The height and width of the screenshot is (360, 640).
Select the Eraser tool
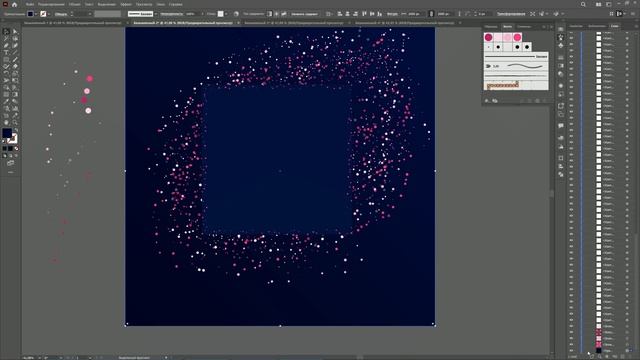(x=15, y=67)
